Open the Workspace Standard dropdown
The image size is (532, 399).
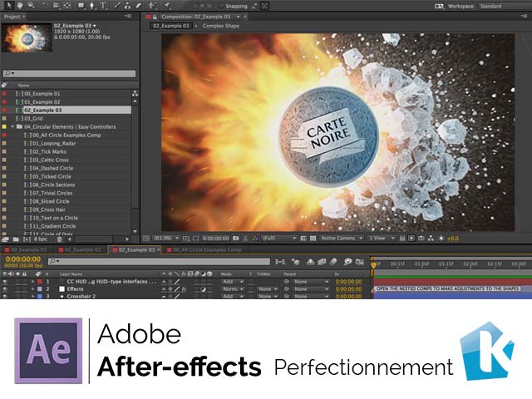(x=505, y=6)
